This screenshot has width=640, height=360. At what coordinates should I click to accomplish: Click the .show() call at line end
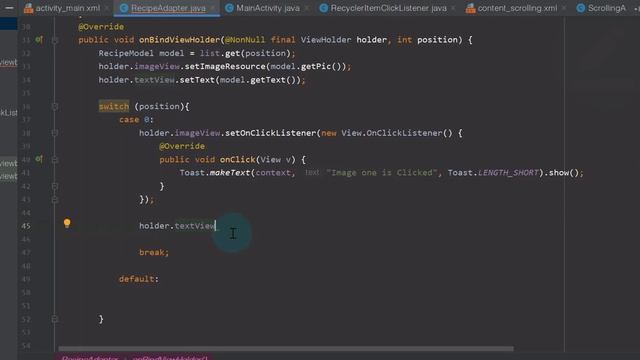click(564, 173)
